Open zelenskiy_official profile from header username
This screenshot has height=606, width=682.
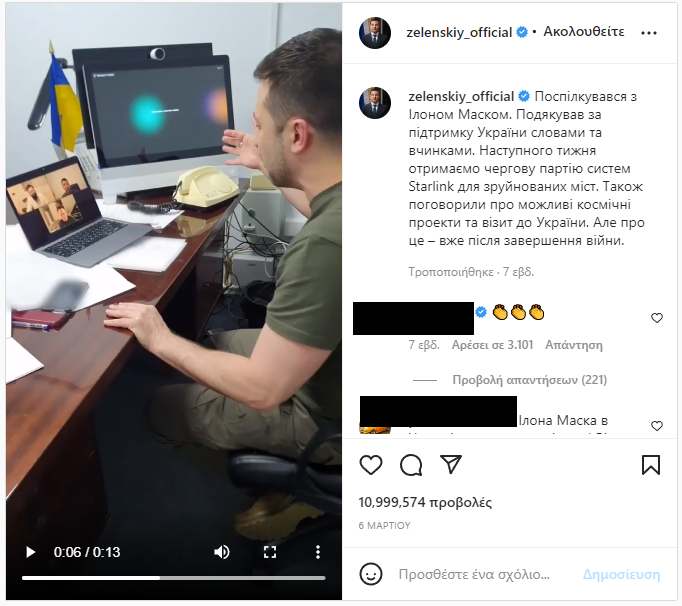point(459,32)
